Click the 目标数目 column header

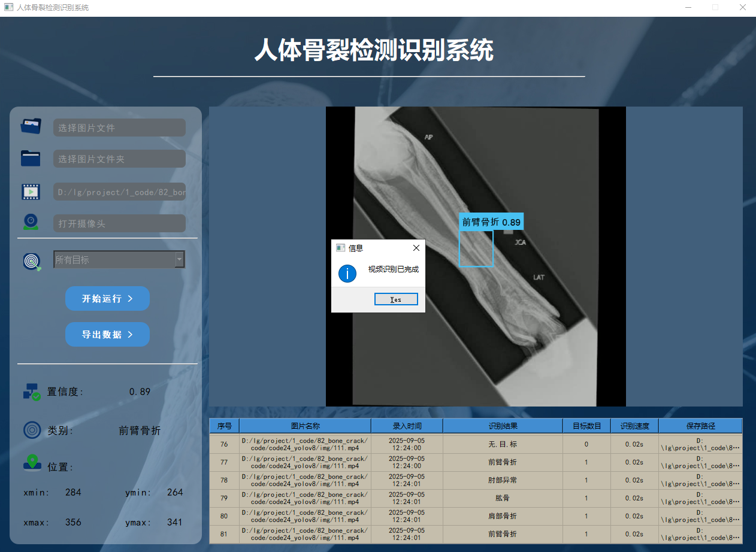(587, 426)
